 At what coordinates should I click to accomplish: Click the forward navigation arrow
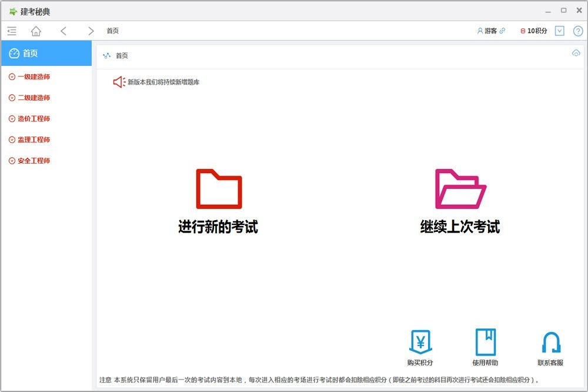point(91,31)
